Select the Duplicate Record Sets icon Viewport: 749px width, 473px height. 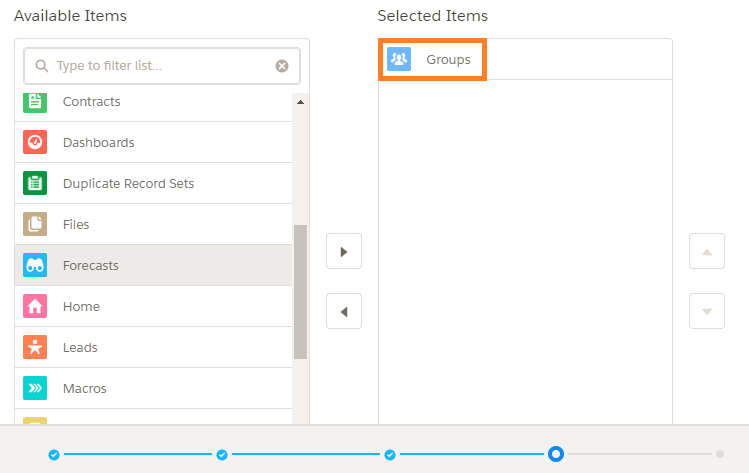[x=35, y=183]
